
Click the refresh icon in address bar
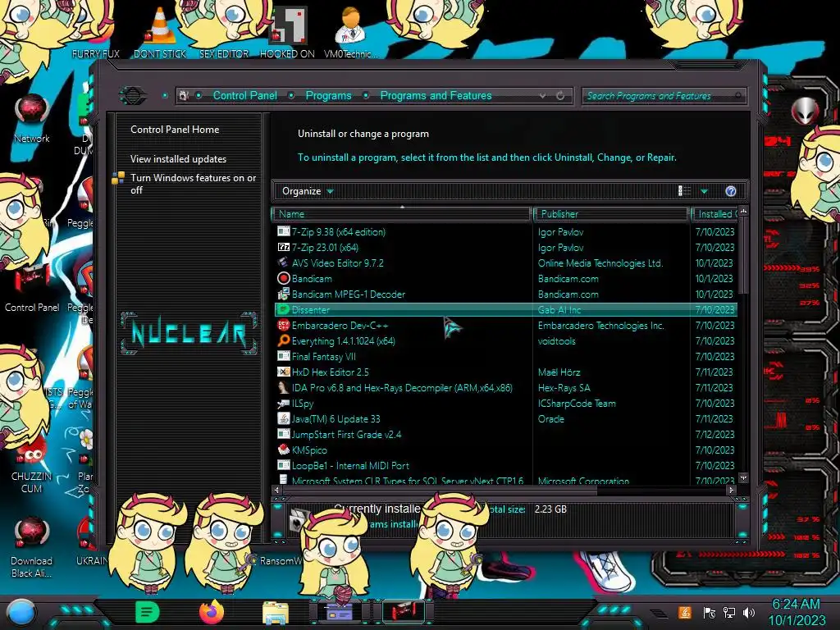[560, 96]
